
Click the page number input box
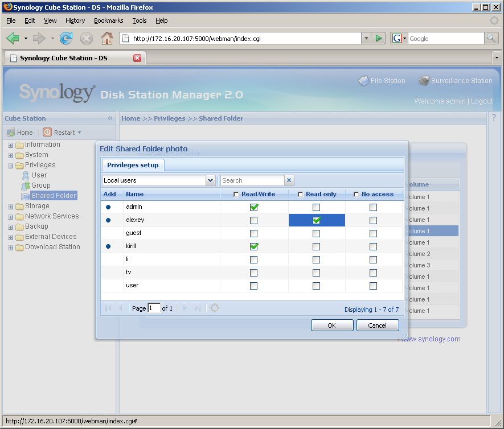tap(154, 308)
